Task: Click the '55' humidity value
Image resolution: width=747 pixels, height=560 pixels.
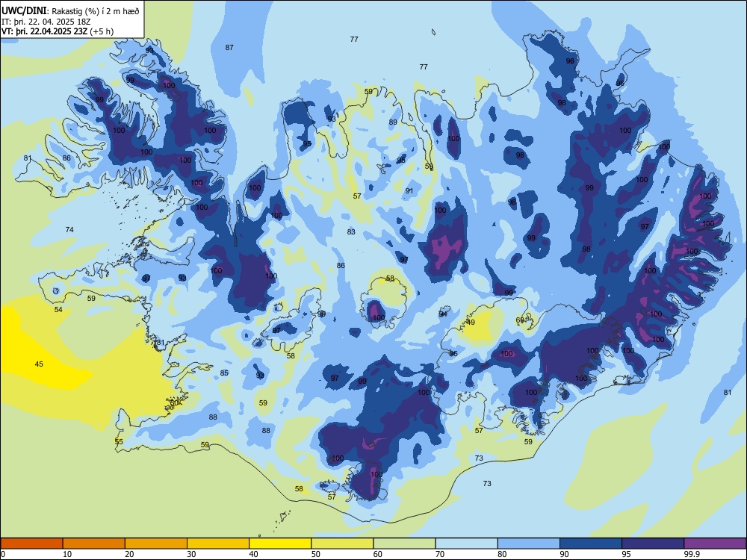Action: (119, 441)
